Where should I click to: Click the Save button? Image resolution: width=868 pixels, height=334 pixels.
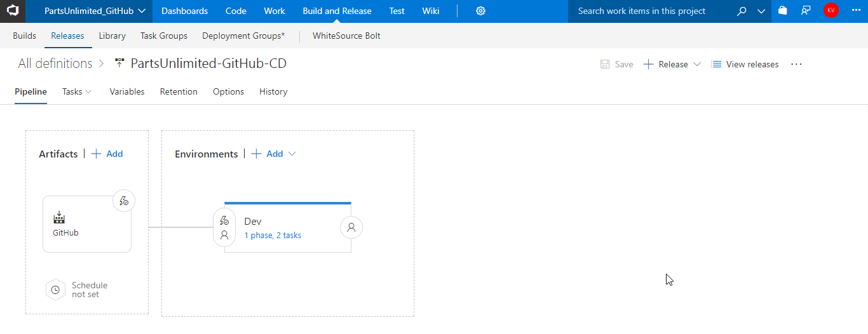[x=617, y=64]
